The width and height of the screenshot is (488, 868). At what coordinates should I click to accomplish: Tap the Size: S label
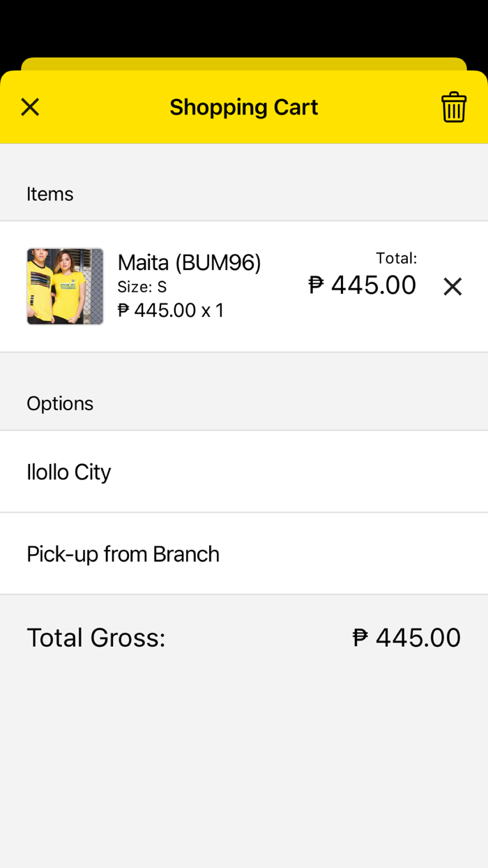click(x=142, y=287)
